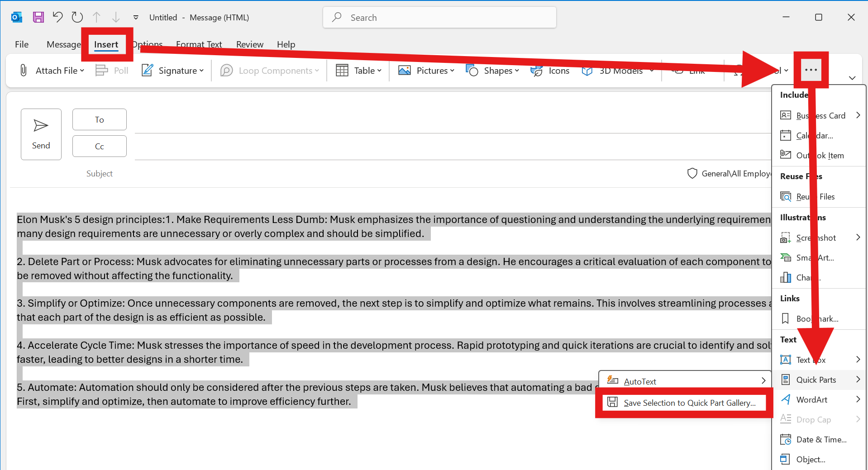Viewport: 868px width, 470px height.
Task: Click the Pictures image icon
Action: 405,70
